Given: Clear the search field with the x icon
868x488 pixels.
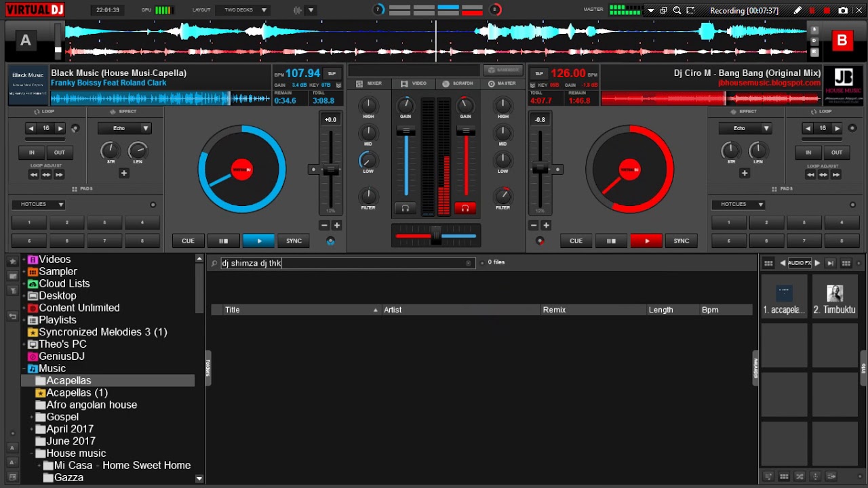Looking at the screenshot, I should click(x=468, y=263).
